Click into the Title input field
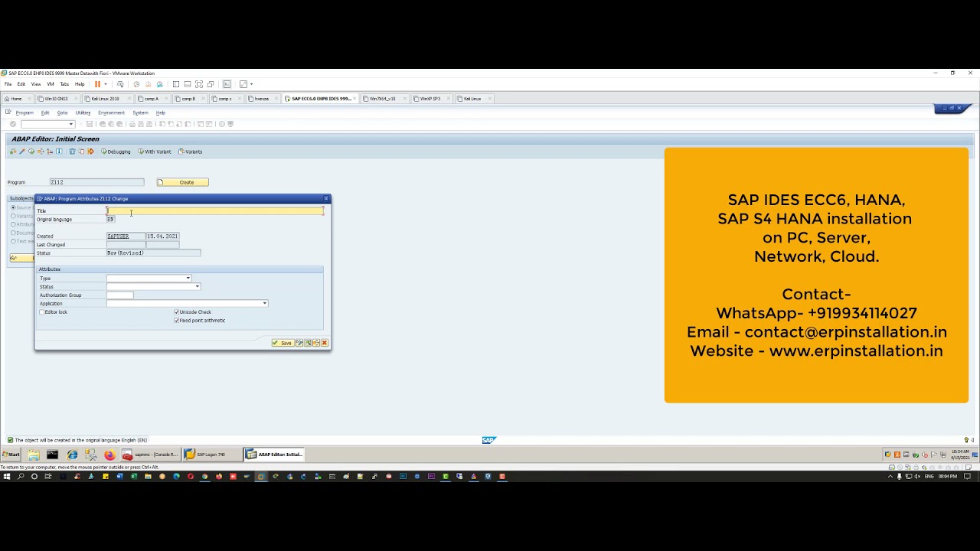Screen dimensions: 980x551 point(215,210)
